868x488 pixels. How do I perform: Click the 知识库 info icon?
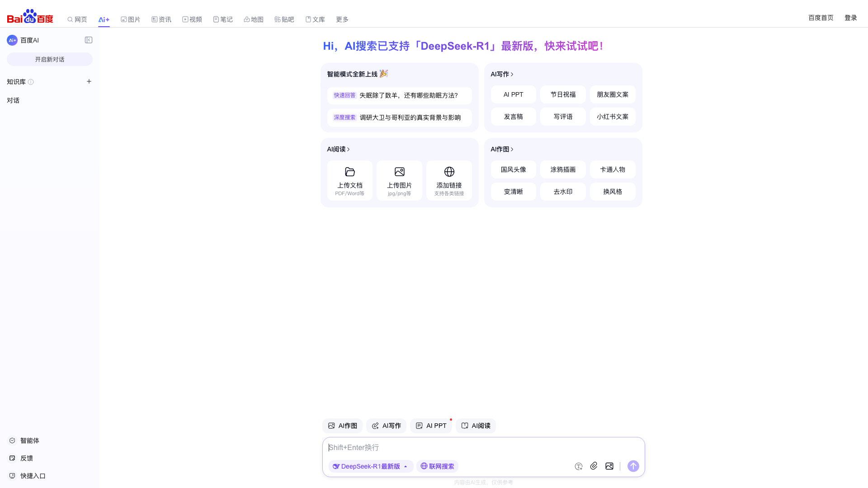tap(31, 82)
